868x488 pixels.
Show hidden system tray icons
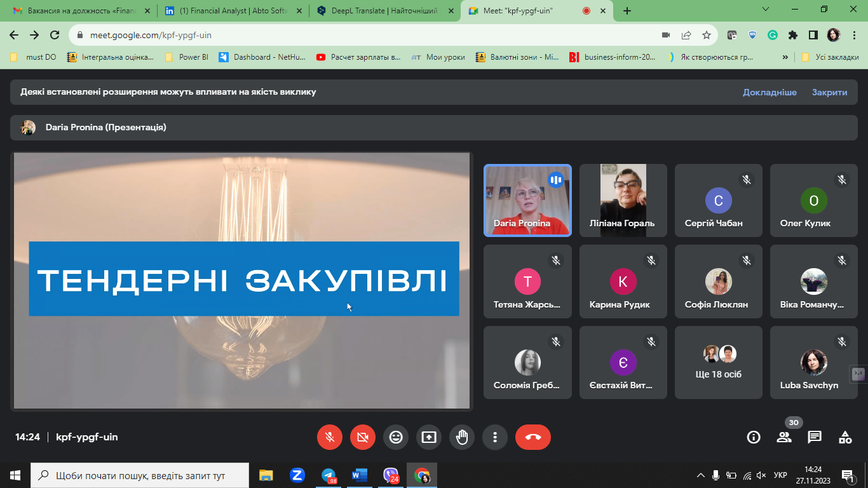point(700,475)
